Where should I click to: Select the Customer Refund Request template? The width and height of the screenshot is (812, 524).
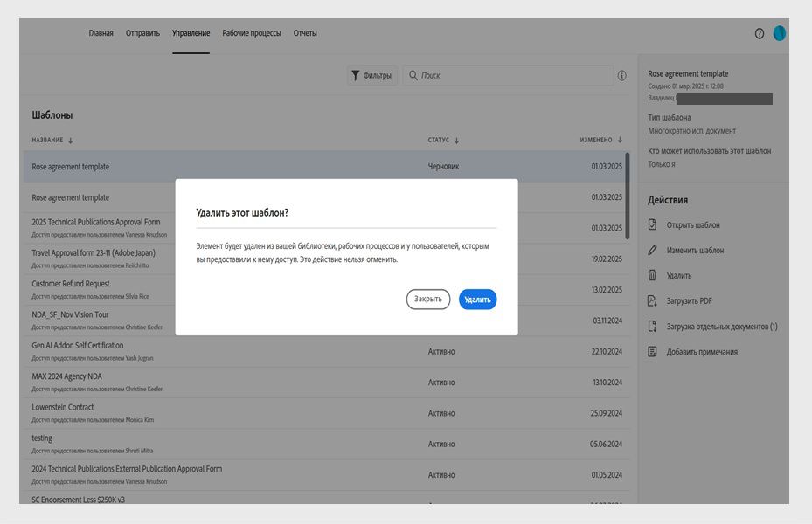(326, 290)
